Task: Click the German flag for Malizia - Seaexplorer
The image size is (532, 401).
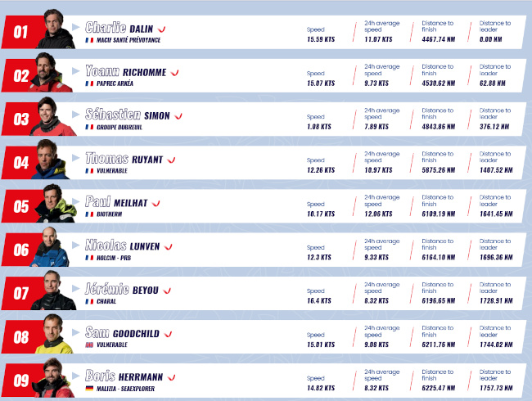Action: [89, 389]
